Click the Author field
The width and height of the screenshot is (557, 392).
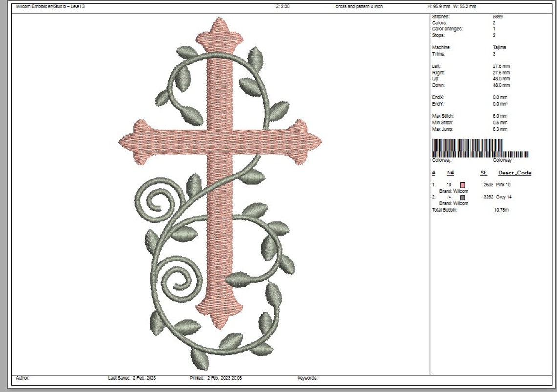point(22,378)
